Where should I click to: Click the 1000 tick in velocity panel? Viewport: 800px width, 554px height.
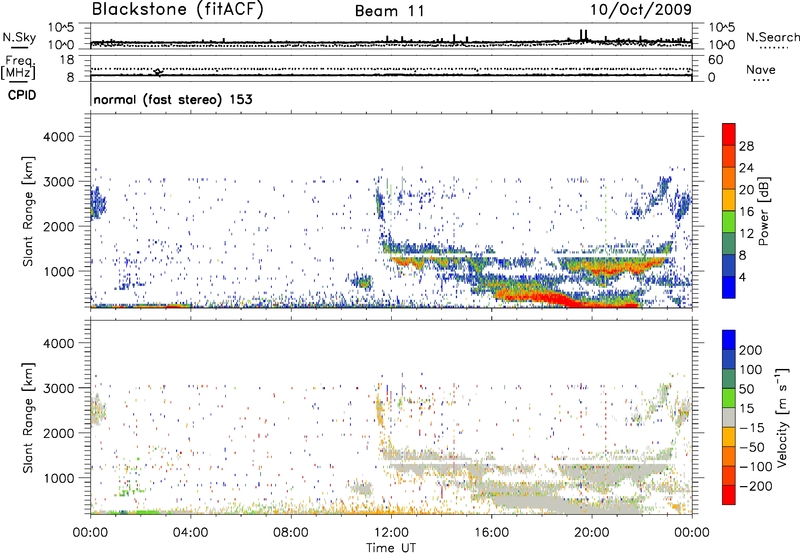point(59,478)
